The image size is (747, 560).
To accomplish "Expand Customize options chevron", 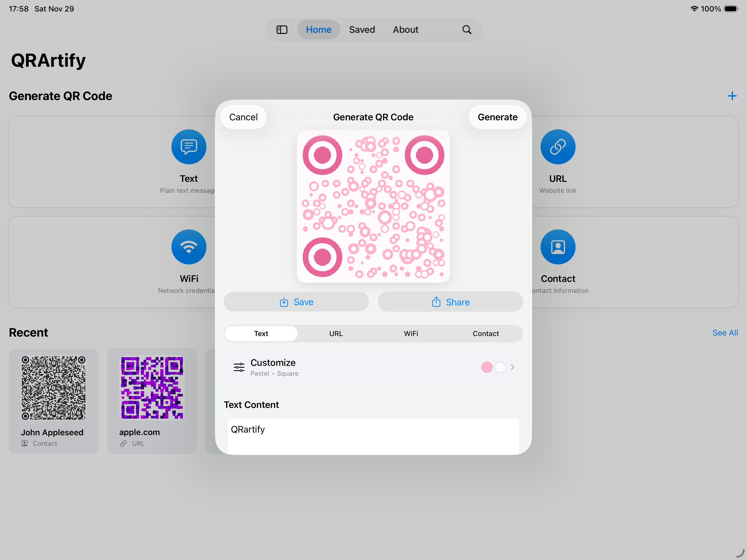I will tap(512, 367).
